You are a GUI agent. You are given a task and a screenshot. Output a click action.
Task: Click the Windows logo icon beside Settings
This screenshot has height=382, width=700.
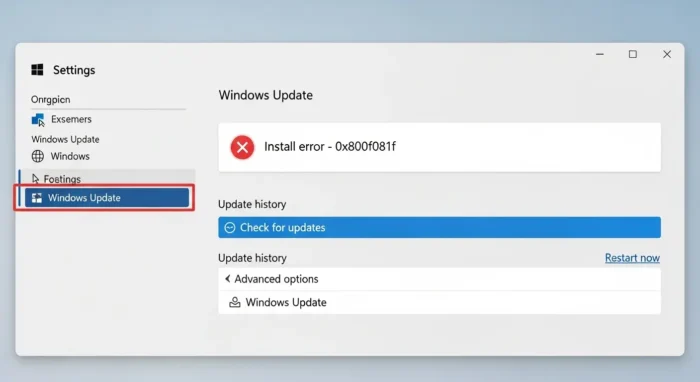click(38, 70)
